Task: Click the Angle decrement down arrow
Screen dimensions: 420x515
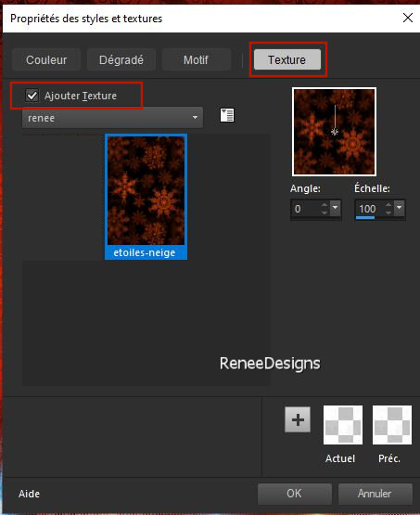Action: 325,212
